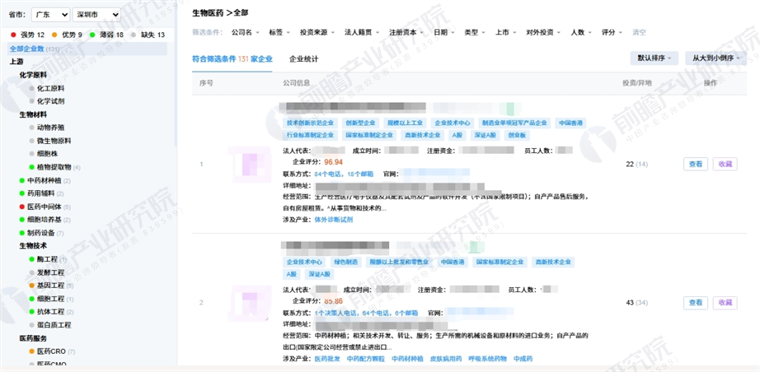
Task: Select 医药CRO in the tree
Action: [51, 351]
